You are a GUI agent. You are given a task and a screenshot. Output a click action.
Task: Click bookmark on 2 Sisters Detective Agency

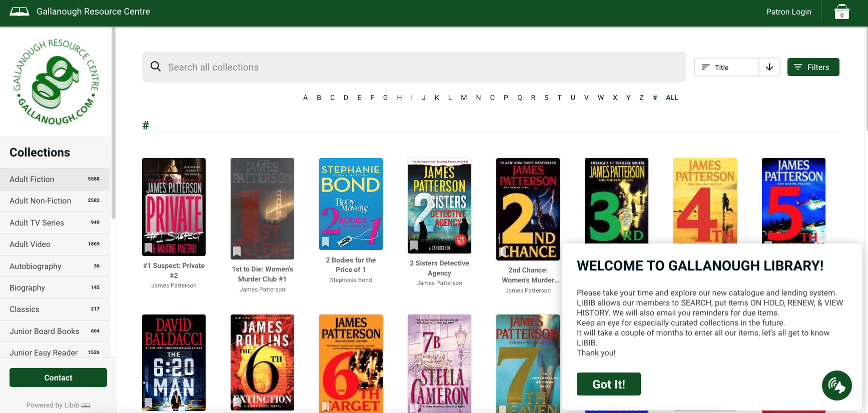(x=414, y=245)
